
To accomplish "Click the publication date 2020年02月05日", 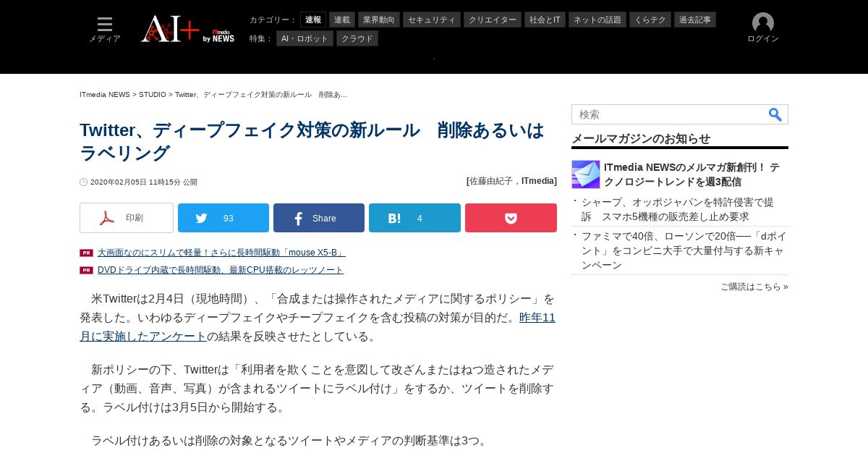I will (x=145, y=182).
